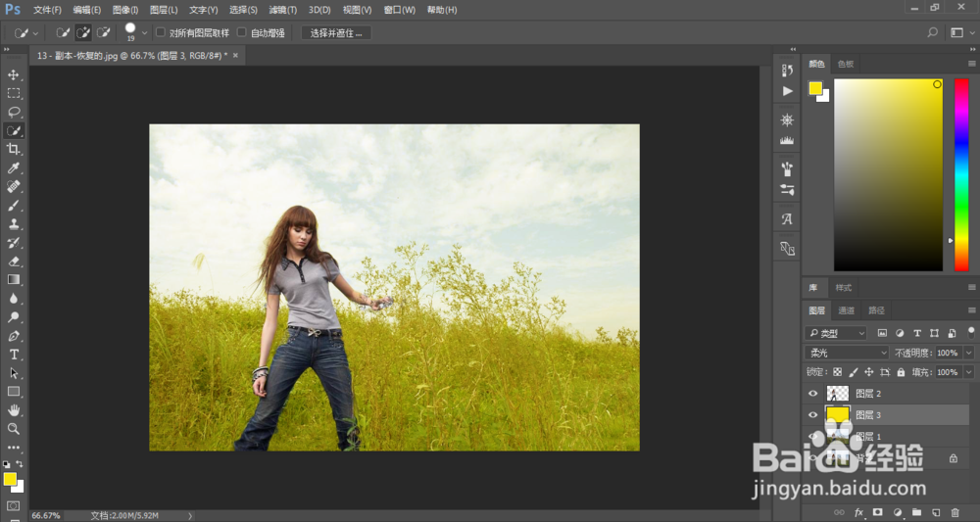
Task: Open the layer filter type dropdown 类型
Action: pos(836,333)
